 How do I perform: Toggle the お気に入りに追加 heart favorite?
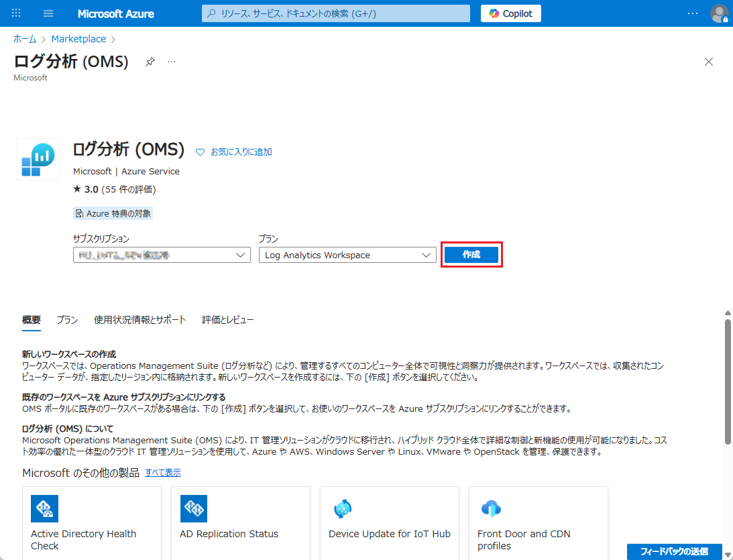200,152
